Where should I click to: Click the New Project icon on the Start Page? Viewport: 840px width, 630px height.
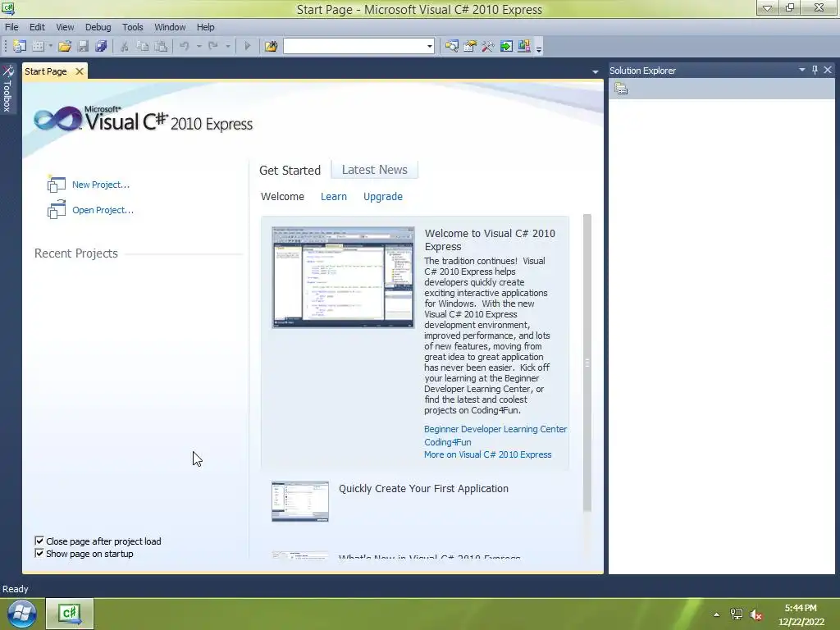point(57,185)
